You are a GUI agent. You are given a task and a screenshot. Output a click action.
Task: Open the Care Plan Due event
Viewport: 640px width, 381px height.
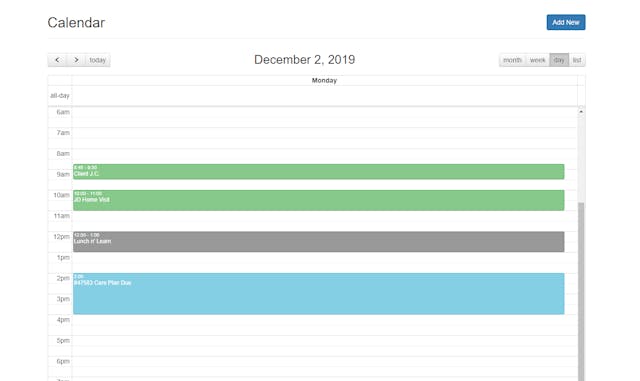click(x=318, y=294)
